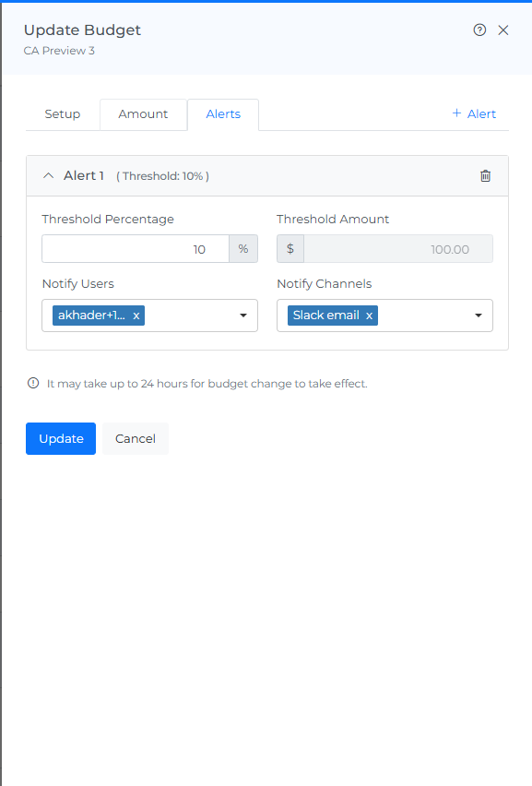The width and height of the screenshot is (532, 786).
Task: Click the dollar sign prefix
Action: (290, 249)
